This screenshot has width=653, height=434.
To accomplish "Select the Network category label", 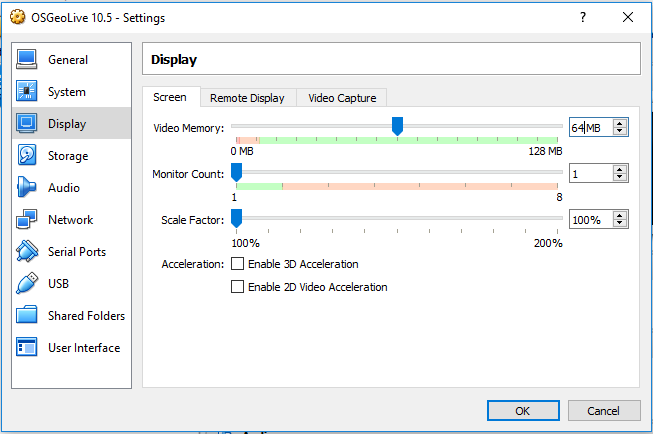I will pyautogui.click(x=70, y=219).
